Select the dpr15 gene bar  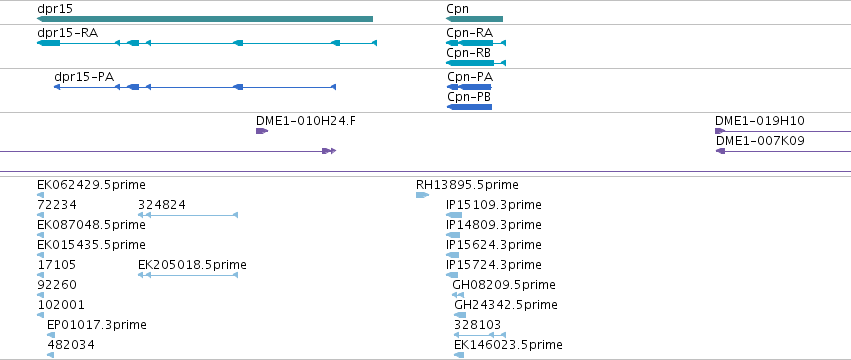[205, 19]
